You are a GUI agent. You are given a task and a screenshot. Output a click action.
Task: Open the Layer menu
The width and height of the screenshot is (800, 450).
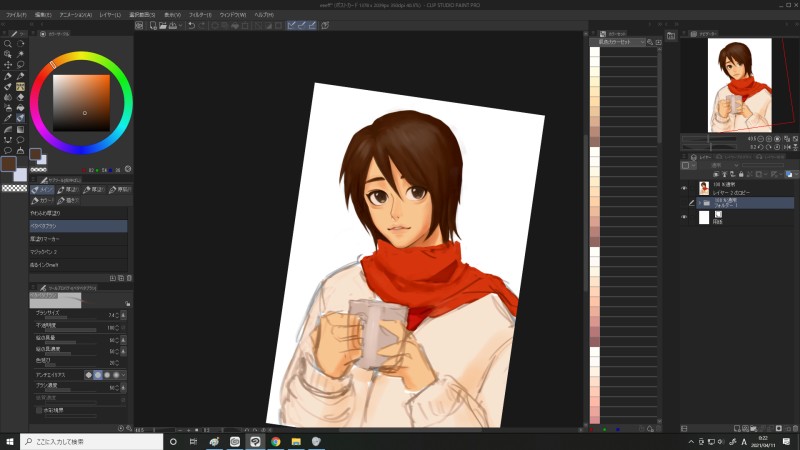(111, 15)
